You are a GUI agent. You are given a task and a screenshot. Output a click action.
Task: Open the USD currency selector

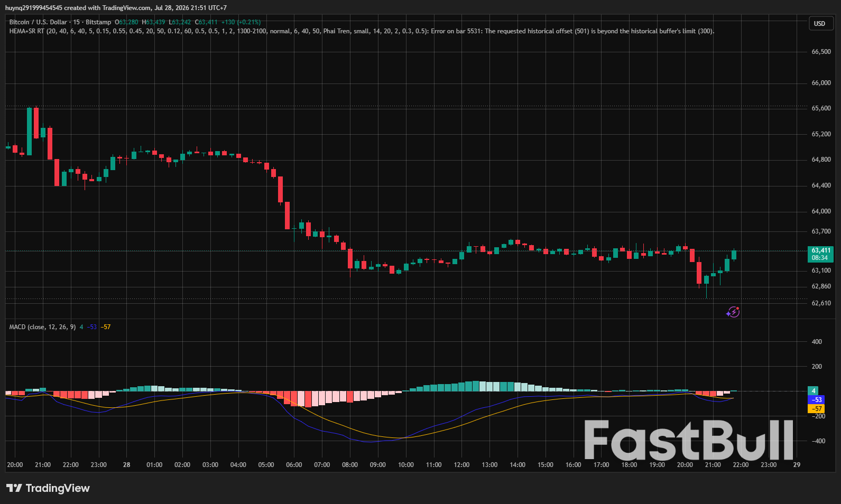pos(819,24)
